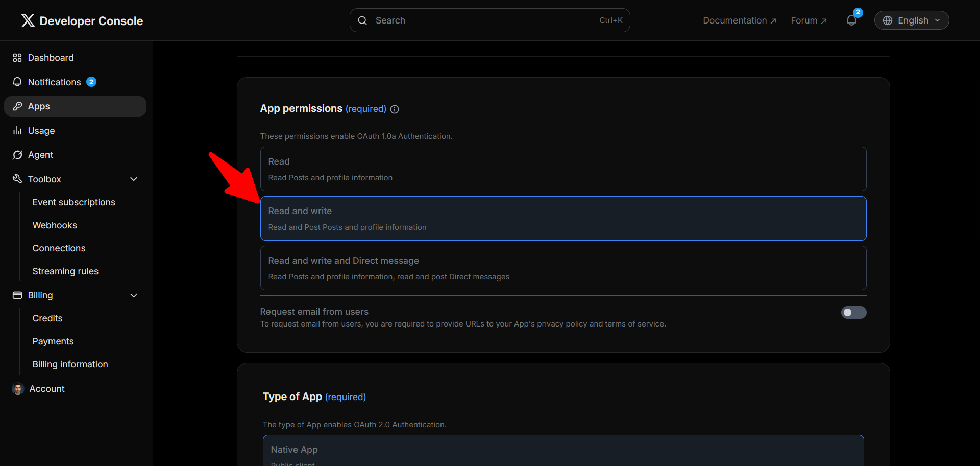Click the privacy policy requirement text
The image size is (980, 466).
(463, 324)
